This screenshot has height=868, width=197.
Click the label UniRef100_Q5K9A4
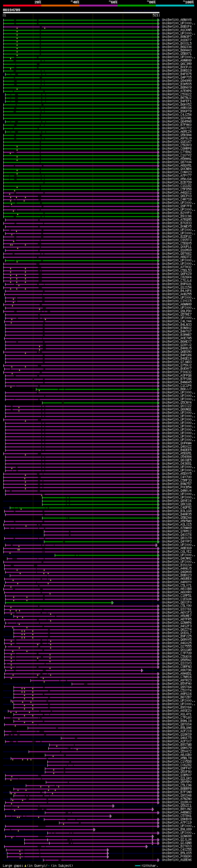[177, 135]
